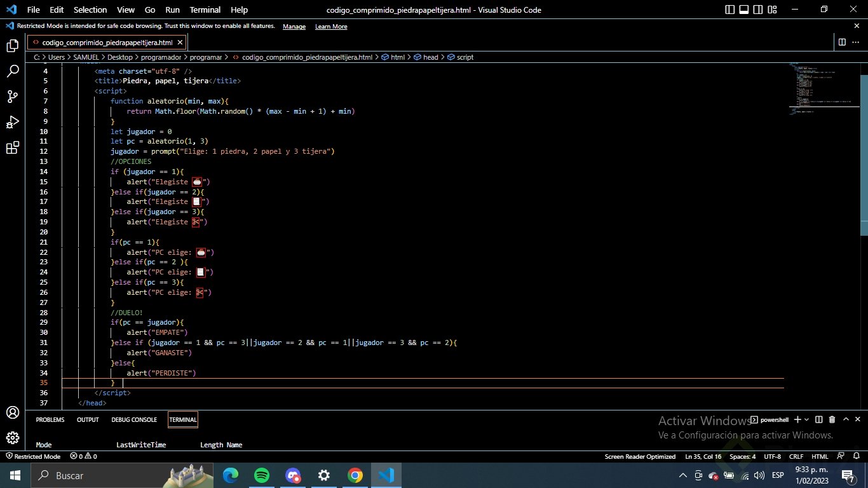Select the powershell terminal entry
This screenshot has height=488, width=868.
770,419
